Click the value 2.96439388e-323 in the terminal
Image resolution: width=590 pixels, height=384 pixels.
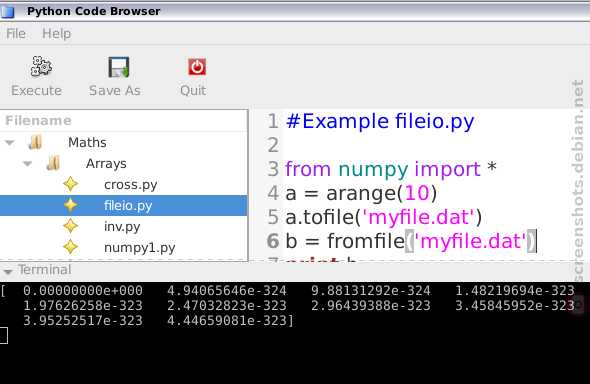tap(371, 305)
